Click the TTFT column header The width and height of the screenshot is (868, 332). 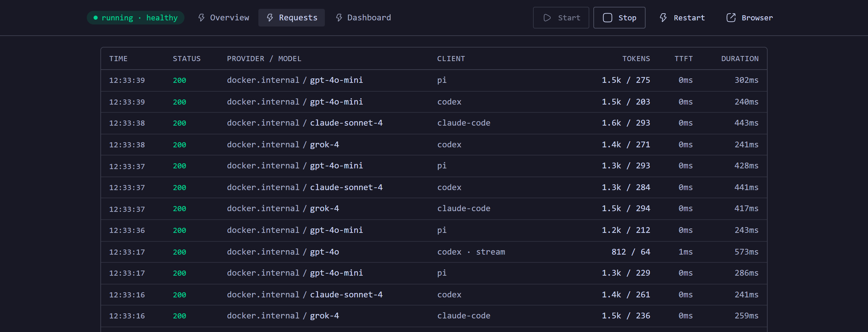pyautogui.click(x=683, y=59)
